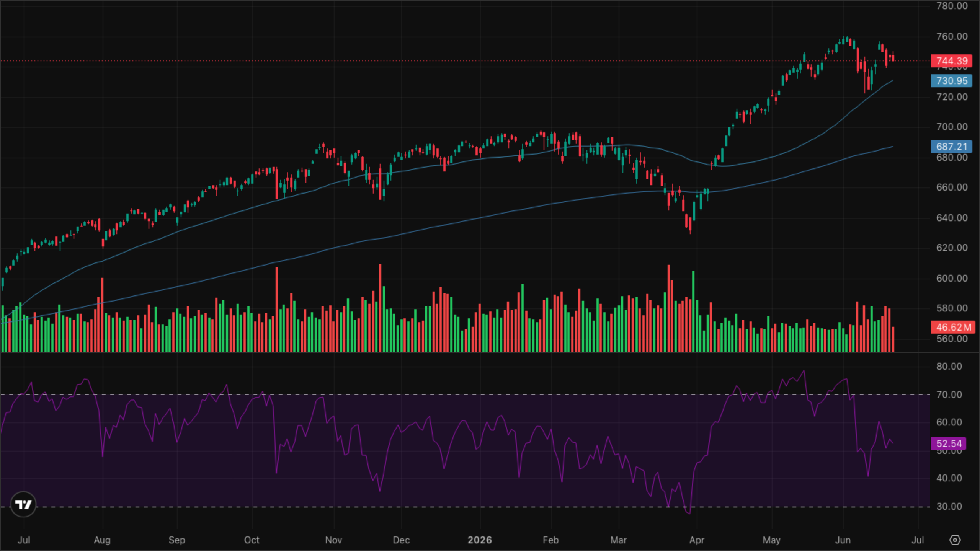The height and width of the screenshot is (551, 980).
Task: Click the Dec label on time axis
Action: [x=401, y=540]
